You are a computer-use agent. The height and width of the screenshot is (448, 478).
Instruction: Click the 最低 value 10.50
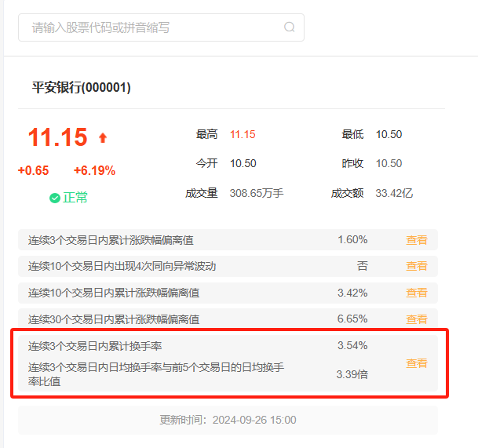point(389,134)
